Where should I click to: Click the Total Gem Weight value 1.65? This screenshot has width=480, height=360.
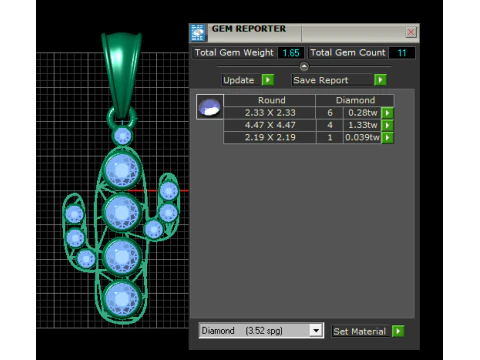pyautogui.click(x=291, y=53)
